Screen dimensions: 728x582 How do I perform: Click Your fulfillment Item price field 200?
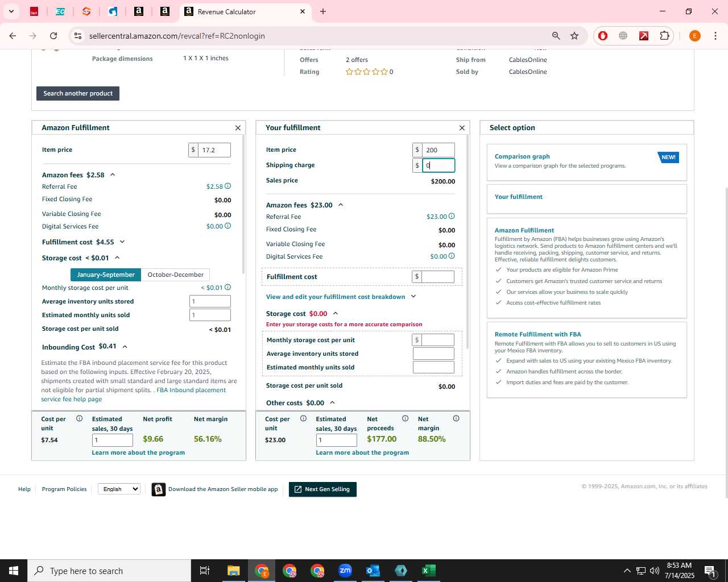pyautogui.click(x=439, y=150)
